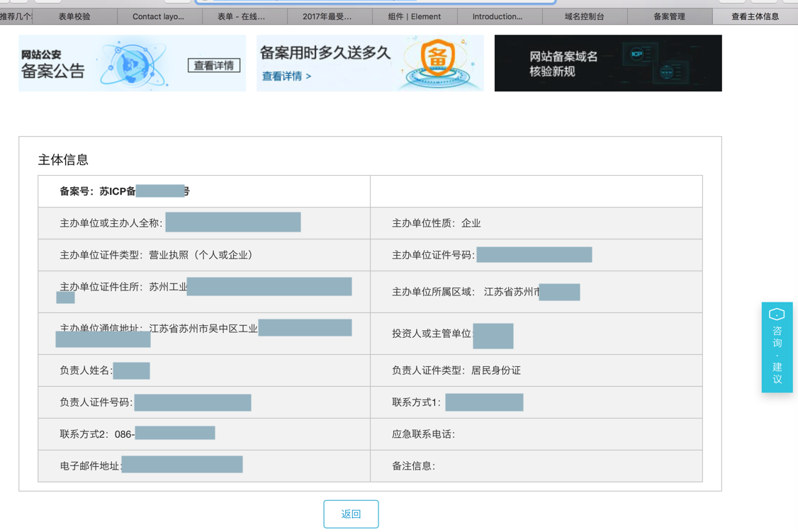Open the 咨询·建议 side widget
This screenshot has width=798, height=532.
777,347
